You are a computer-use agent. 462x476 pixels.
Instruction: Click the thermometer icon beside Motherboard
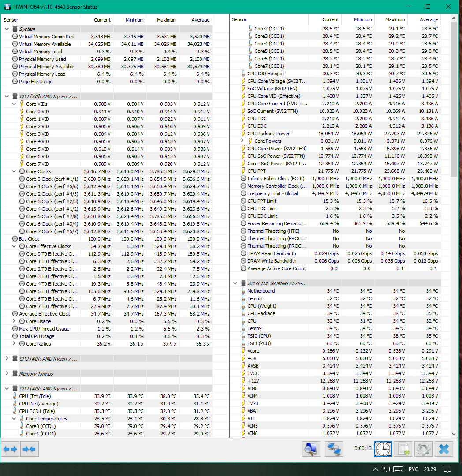243,291
